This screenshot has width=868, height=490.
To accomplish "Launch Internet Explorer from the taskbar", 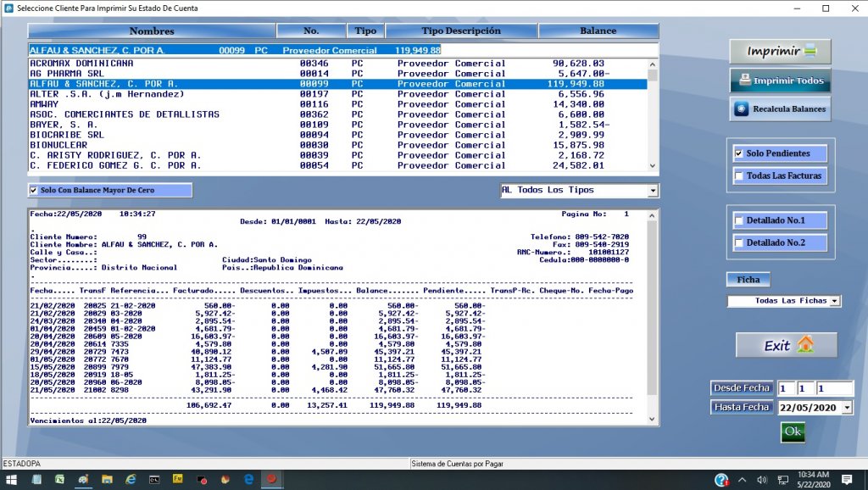I will click(x=131, y=480).
